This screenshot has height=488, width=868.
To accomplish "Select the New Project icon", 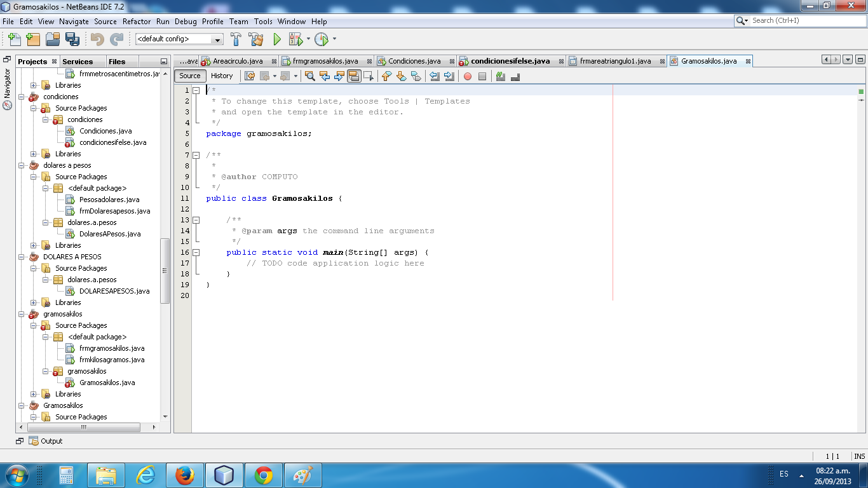I will tap(33, 39).
